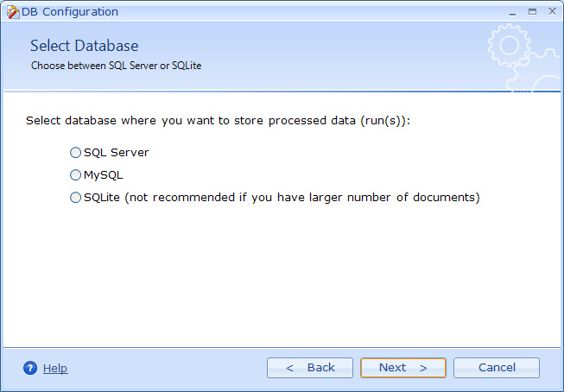
Task: Maximize the DB Configuration window
Action: click(x=531, y=11)
